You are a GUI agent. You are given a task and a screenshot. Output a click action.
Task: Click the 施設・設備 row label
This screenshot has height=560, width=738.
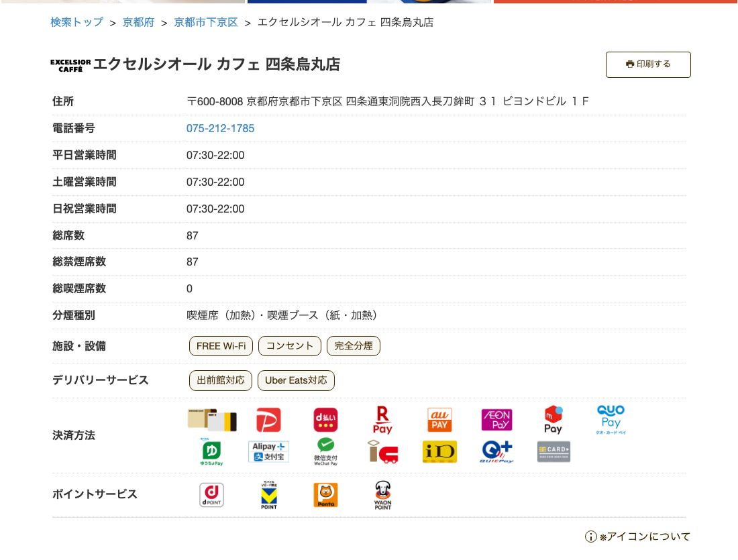[x=79, y=346]
